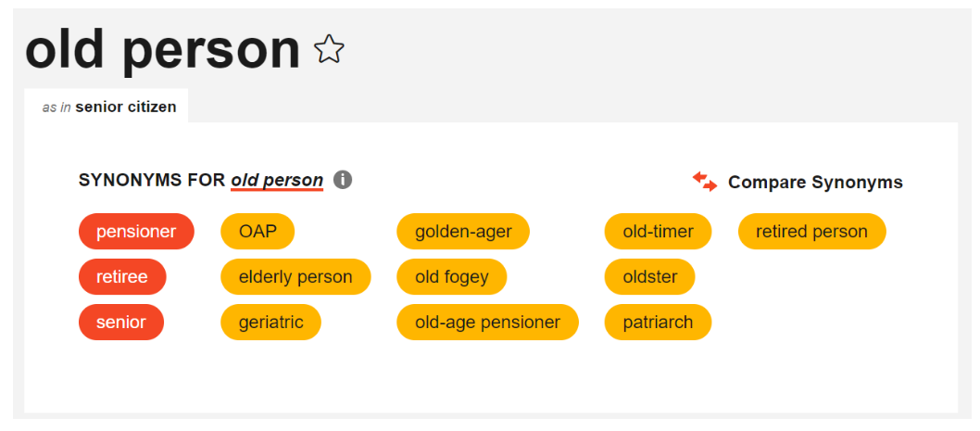Open the 'as in senior citizen' tab
This screenshot has height=431, width=980.
[x=108, y=107]
